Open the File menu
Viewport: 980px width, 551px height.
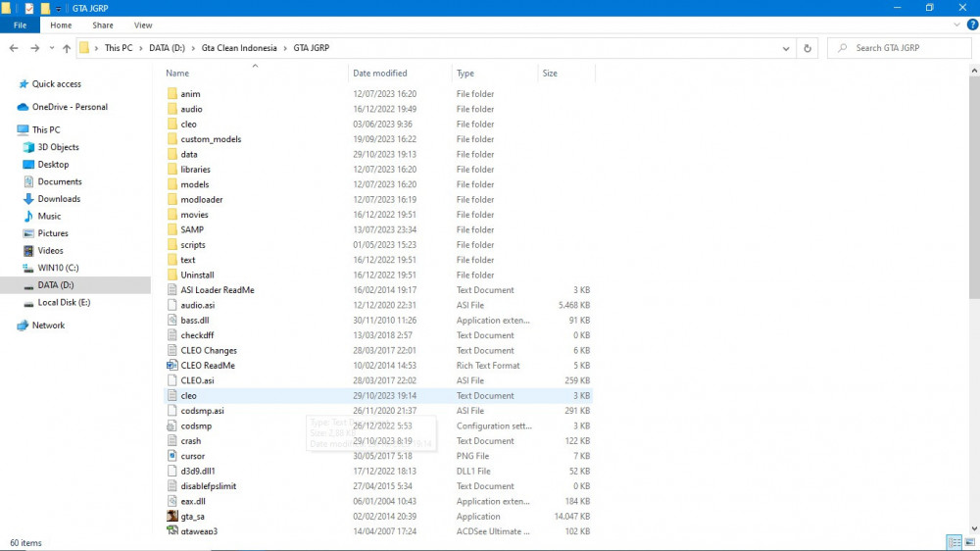[20, 25]
